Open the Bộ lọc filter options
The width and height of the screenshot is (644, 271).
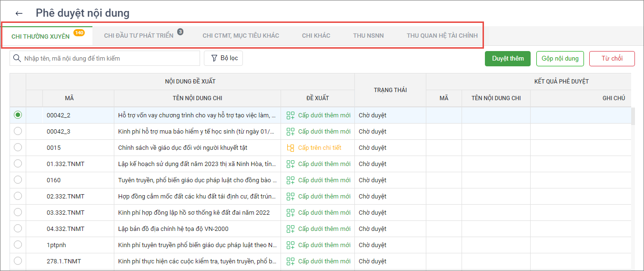click(x=223, y=58)
